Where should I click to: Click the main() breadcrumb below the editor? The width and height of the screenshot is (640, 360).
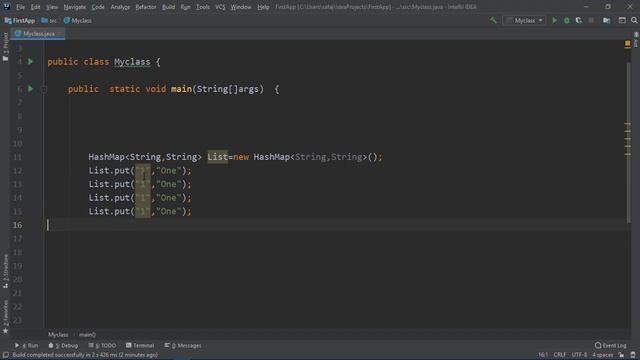(x=87, y=335)
